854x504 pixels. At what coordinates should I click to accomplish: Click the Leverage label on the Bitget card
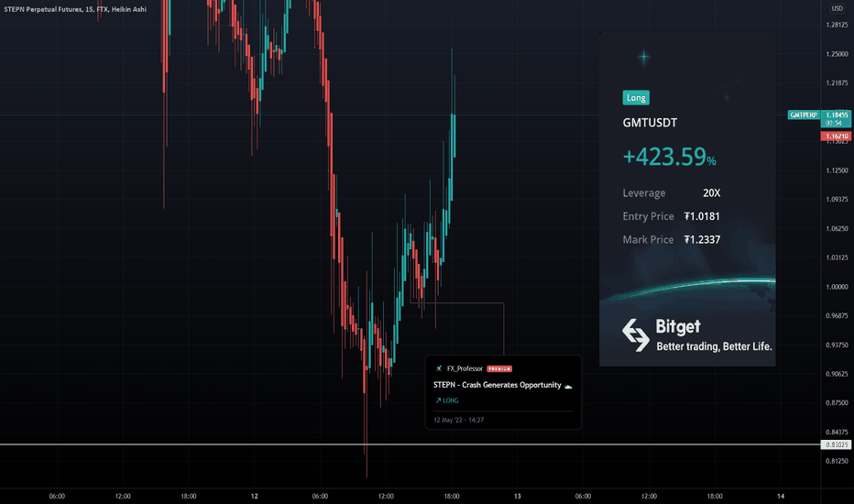(x=644, y=192)
